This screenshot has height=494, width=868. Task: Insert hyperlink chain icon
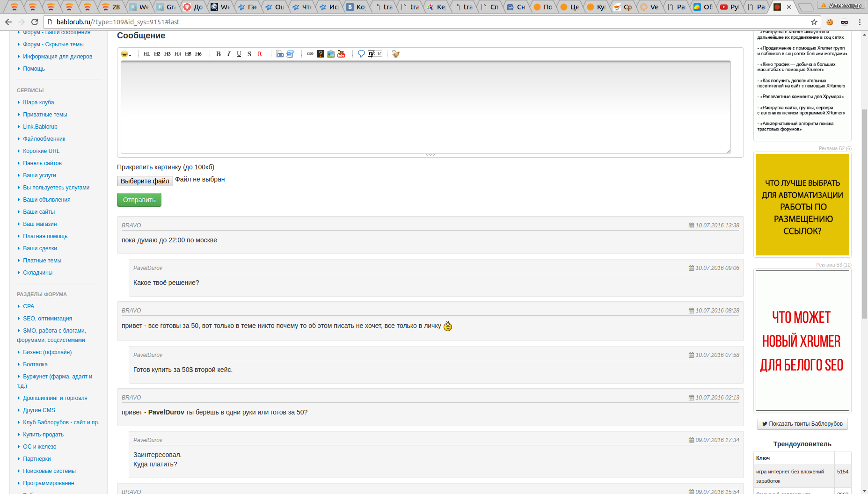pos(310,54)
